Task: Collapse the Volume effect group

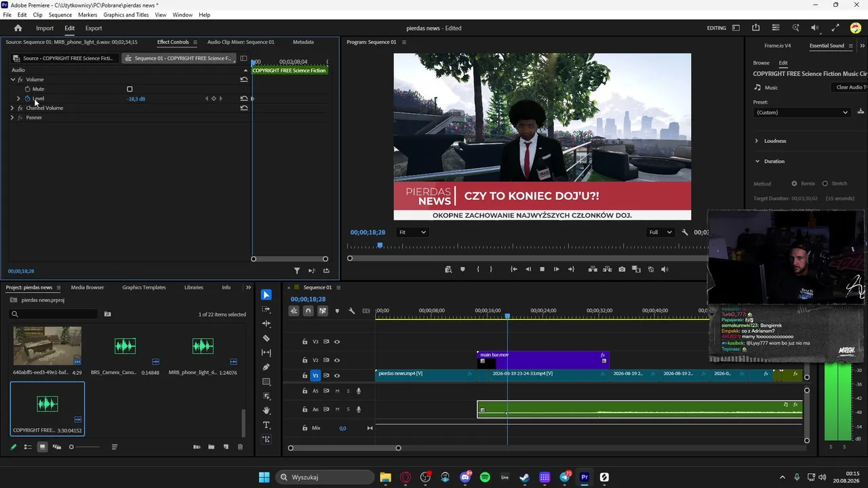Action: coord(13,79)
